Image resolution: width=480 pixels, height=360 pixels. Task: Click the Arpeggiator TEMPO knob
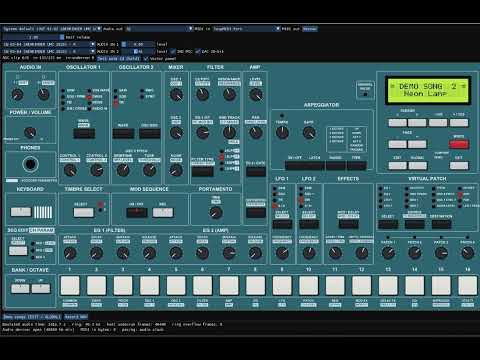(x=282, y=133)
